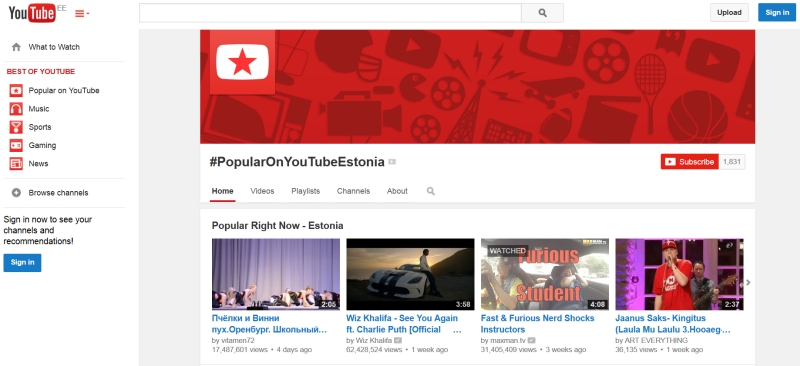Viewport: 800px width, 366px height.
Task: Click the YouTube logo
Action: pyautogui.click(x=32, y=13)
